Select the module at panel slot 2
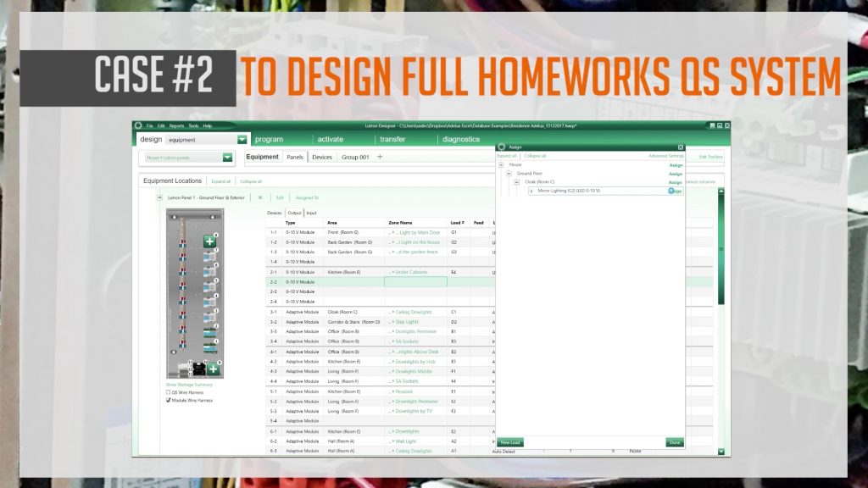The height and width of the screenshot is (488, 868). pos(209,332)
